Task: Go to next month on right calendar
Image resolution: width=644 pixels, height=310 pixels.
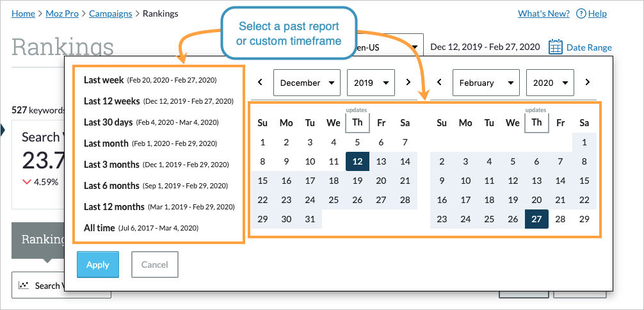Action: [x=587, y=83]
